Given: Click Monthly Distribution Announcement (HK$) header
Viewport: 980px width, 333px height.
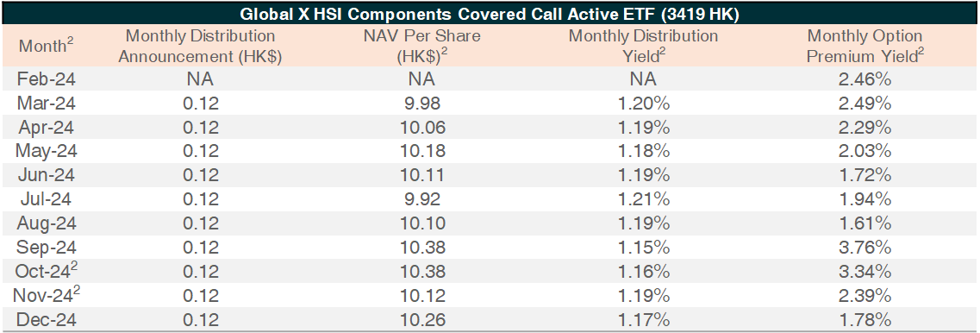Looking at the screenshot, I should [x=200, y=46].
